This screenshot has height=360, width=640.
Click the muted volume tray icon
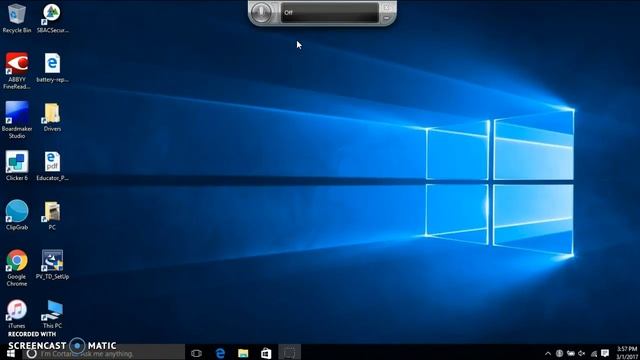coord(582,353)
